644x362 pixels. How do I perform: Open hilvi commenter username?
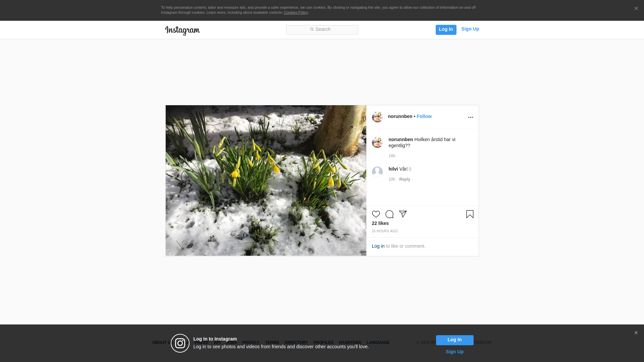pyautogui.click(x=393, y=169)
